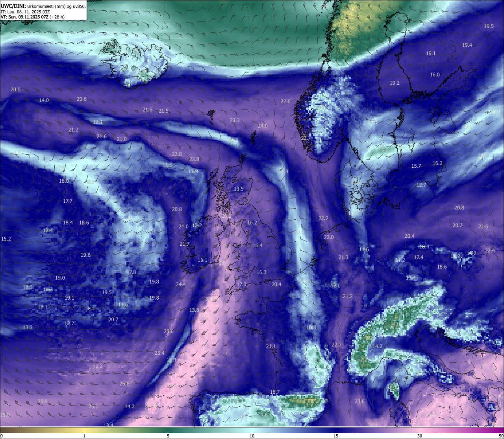Select the 19.4 value label
504x439 pixels.
pos(467,45)
